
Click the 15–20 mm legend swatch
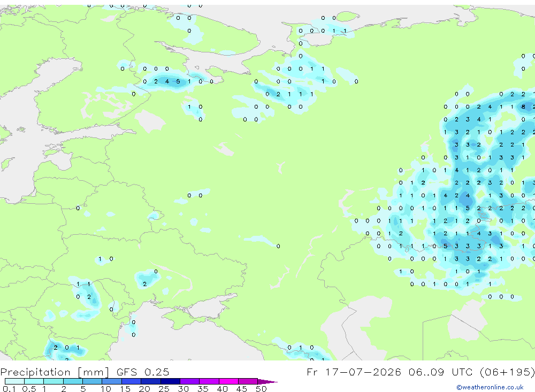click(x=132, y=381)
